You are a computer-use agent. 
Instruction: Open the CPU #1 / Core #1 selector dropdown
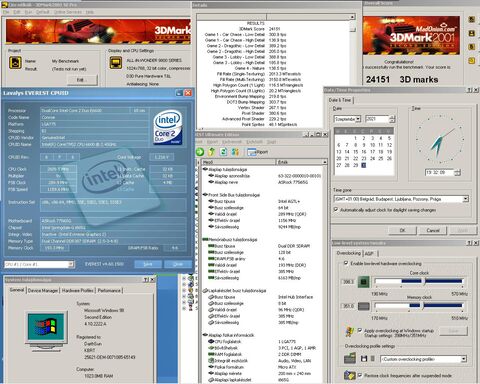pos(71,264)
